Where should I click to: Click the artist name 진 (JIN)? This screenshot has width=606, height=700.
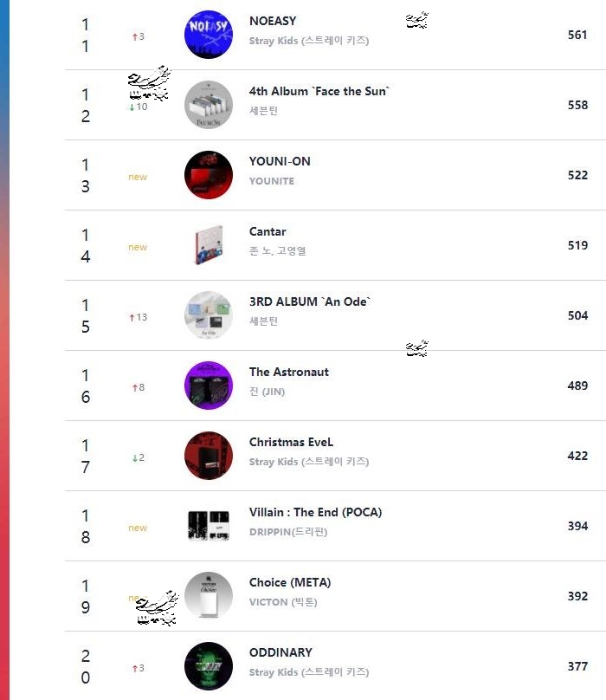click(267, 392)
